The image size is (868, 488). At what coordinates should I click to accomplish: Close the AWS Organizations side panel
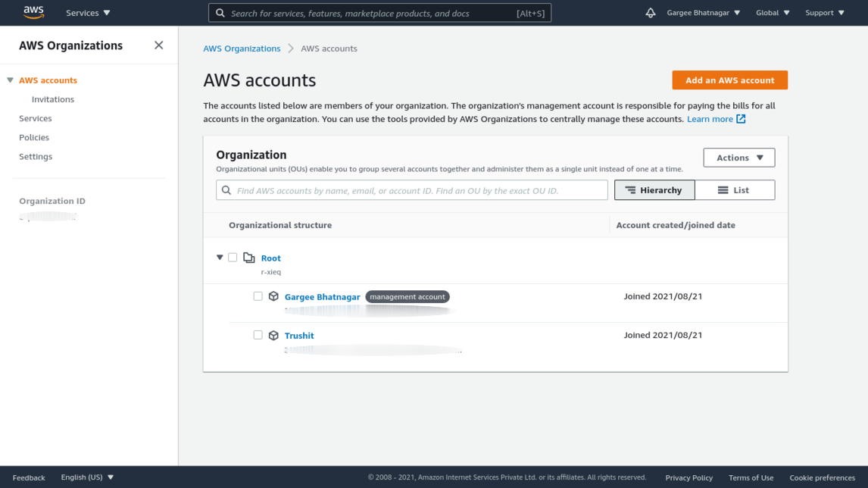coord(158,45)
